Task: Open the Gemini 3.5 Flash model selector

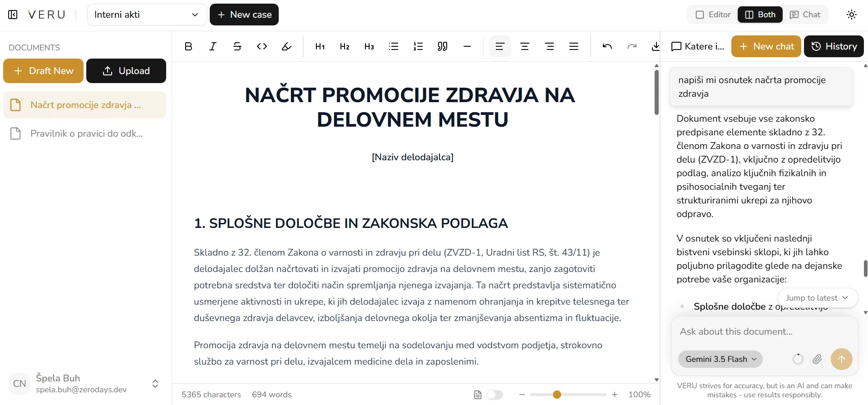Action: tap(720, 359)
